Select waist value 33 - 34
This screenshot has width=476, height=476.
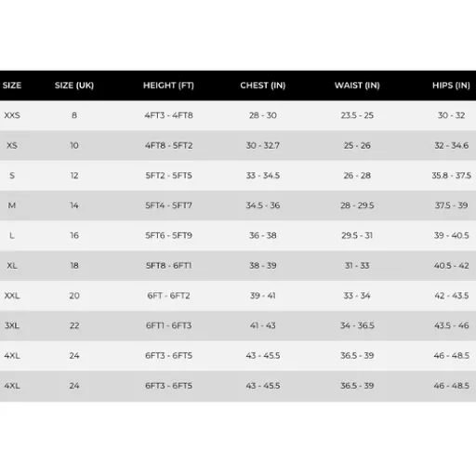[357, 296]
